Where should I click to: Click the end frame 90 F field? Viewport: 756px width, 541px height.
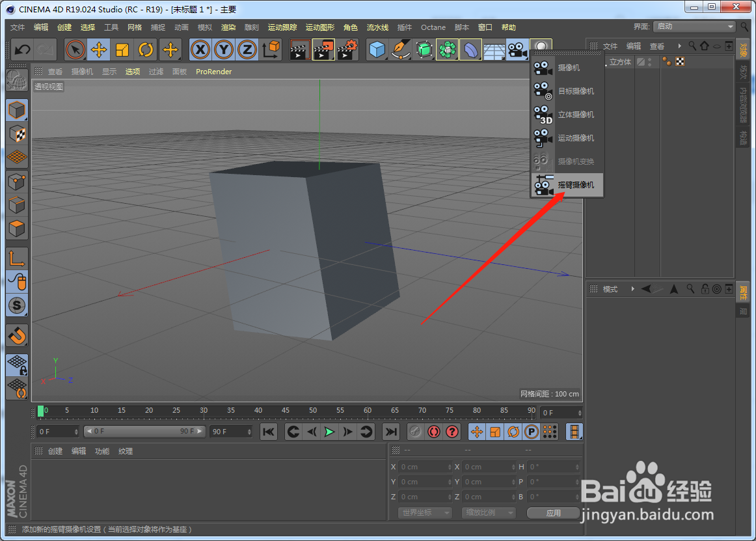point(231,432)
